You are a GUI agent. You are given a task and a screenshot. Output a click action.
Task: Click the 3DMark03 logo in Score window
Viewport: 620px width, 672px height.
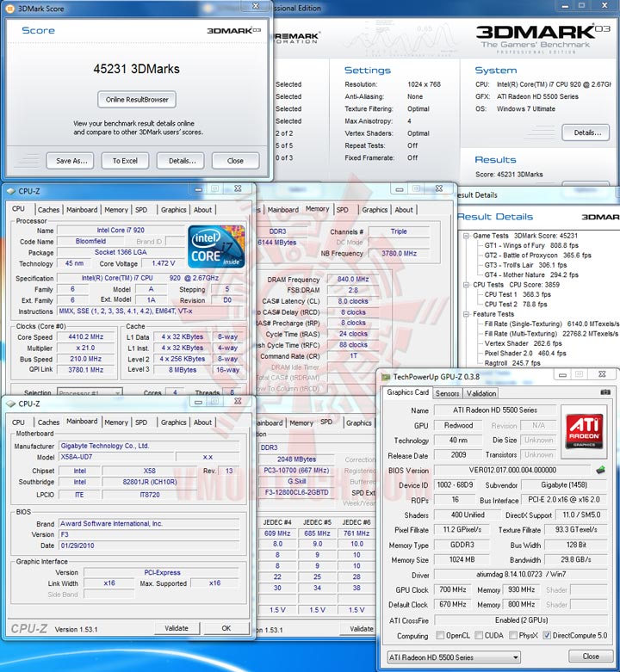coord(233,30)
